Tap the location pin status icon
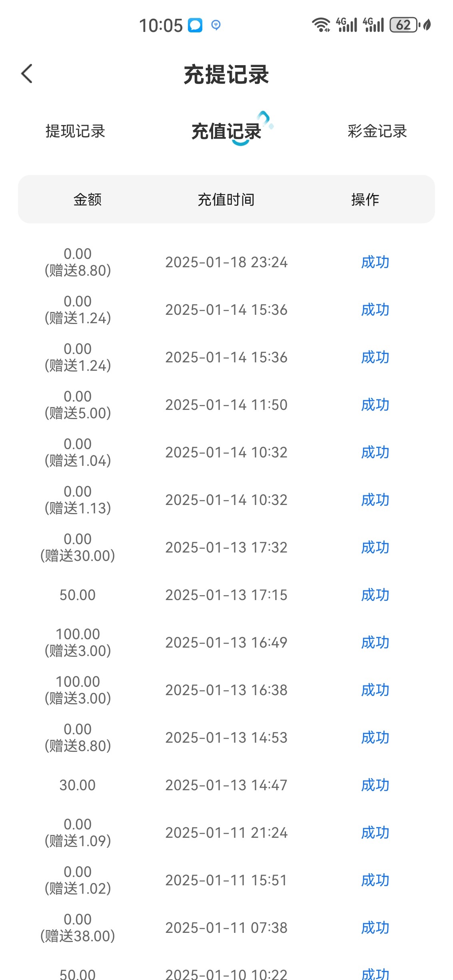Image resolution: width=453 pixels, height=980 pixels. coord(216,25)
